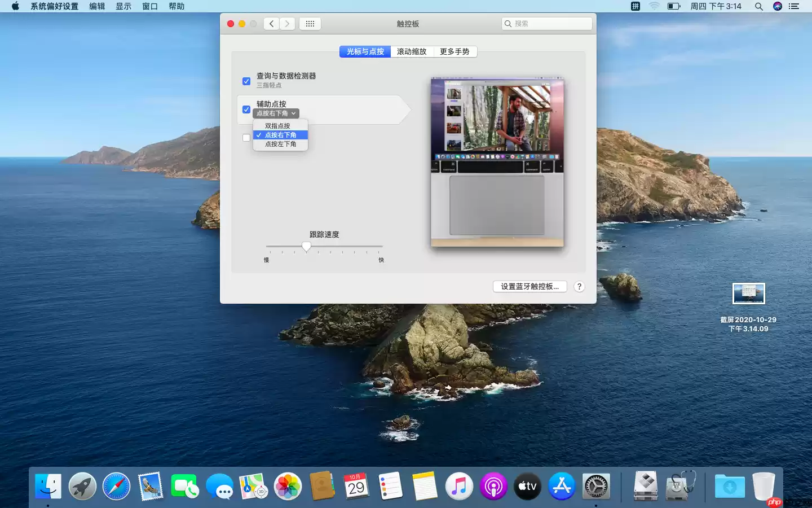Open the 截屏 2020-10-29 desktop file
The height and width of the screenshot is (508, 812).
tap(748, 294)
